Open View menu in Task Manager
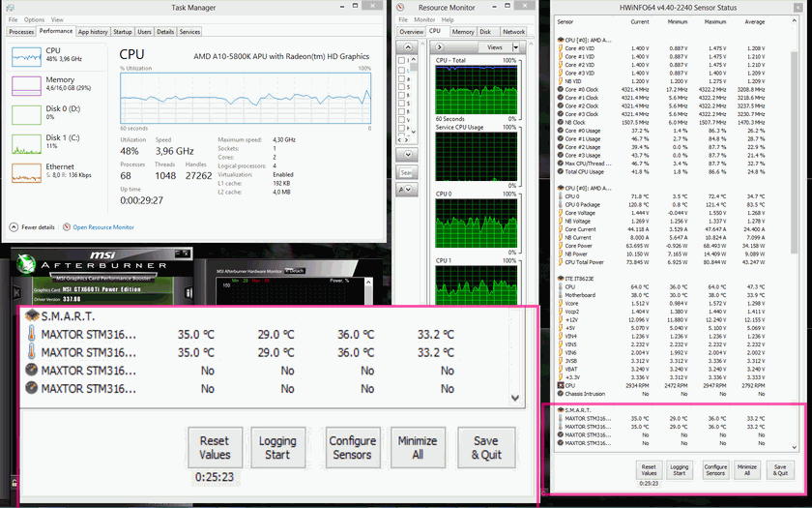Viewport: 812px width, 508px height. (x=57, y=19)
